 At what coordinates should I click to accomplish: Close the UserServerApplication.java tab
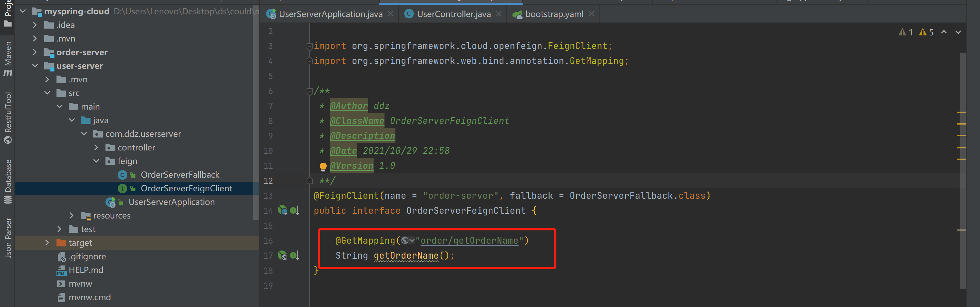pos(391,14)
